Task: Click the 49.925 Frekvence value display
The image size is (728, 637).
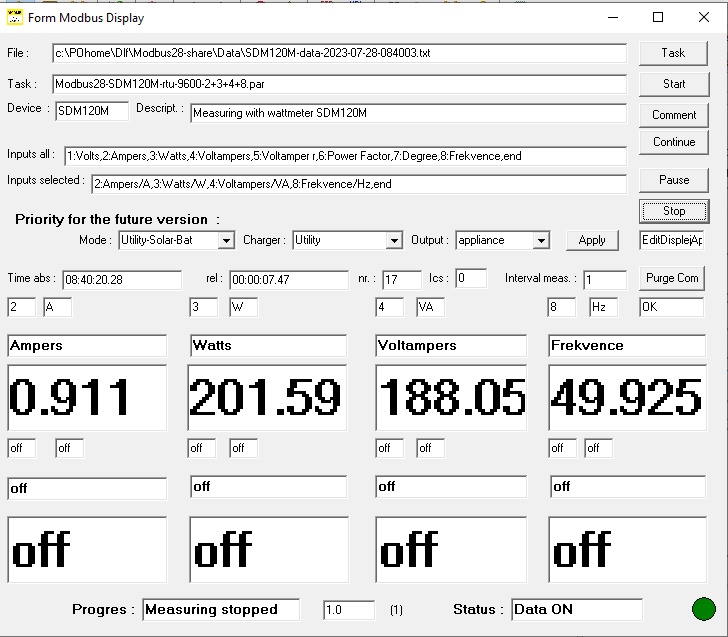Action: (628, 397)
